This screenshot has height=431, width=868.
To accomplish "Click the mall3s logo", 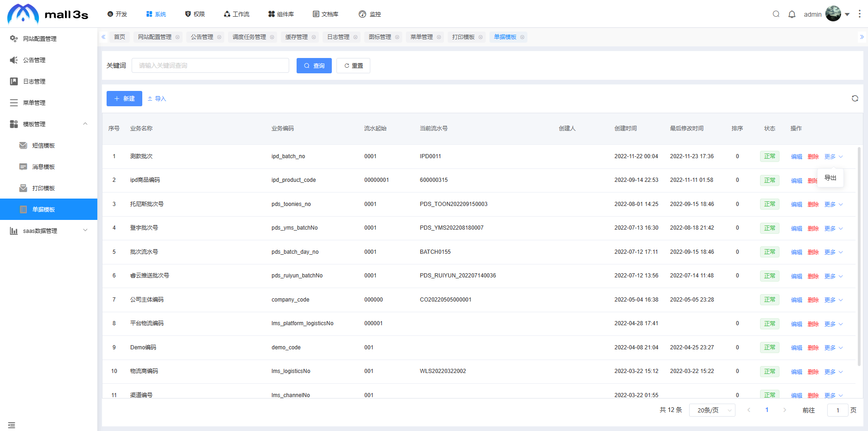I will click(x=48, y=14).
